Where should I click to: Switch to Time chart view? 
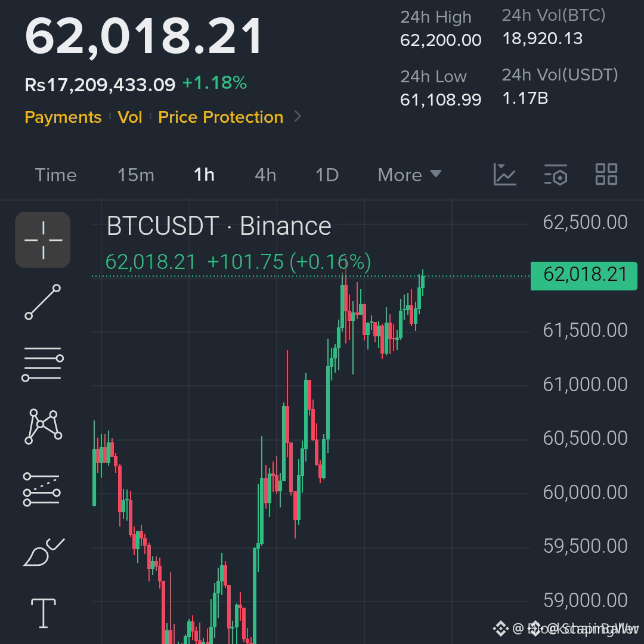(56, 175)
